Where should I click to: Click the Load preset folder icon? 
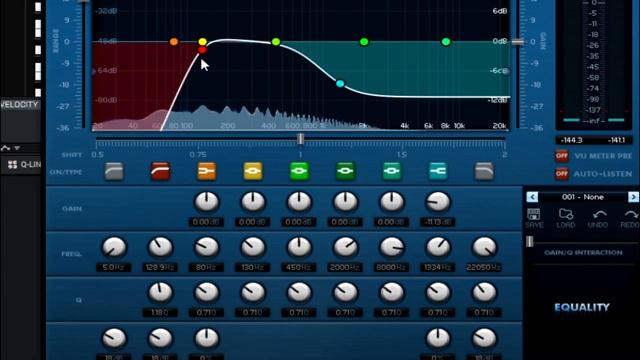tap(566, 214)
